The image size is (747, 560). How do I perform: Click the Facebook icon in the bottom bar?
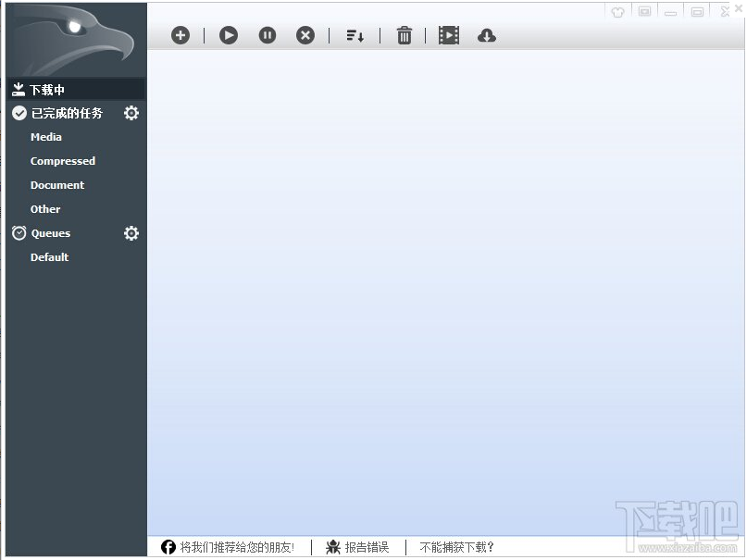coord(168,548)
